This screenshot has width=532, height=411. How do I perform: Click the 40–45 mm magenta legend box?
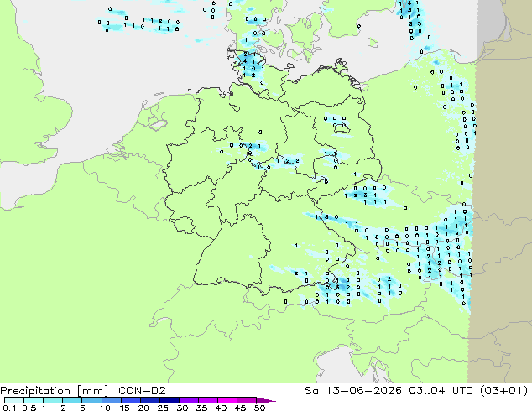coord(227,400)
